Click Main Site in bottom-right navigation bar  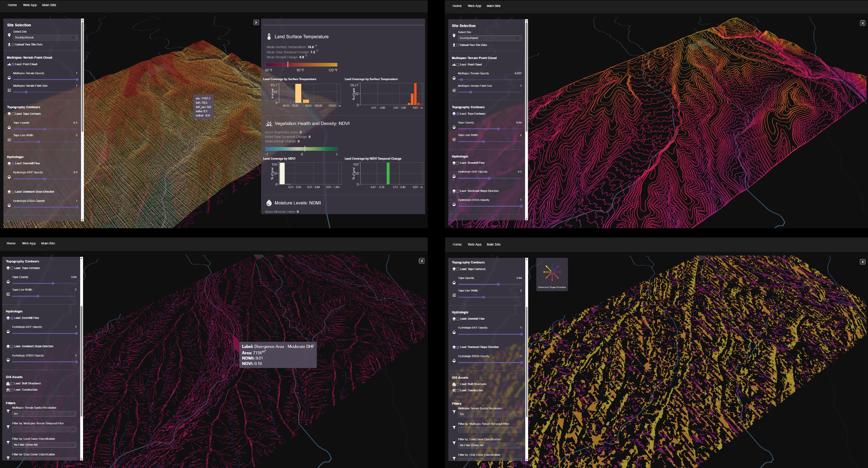[493, 245]
